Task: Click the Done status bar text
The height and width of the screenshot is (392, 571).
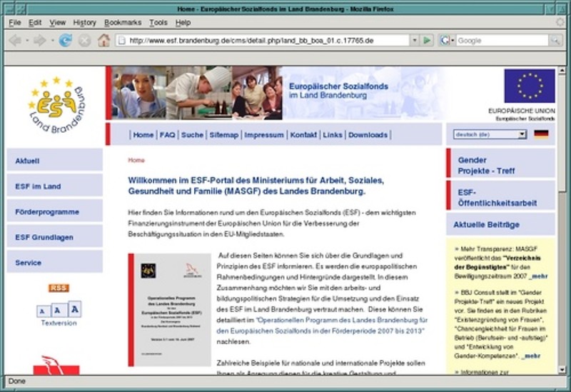Action: point(16,381)
